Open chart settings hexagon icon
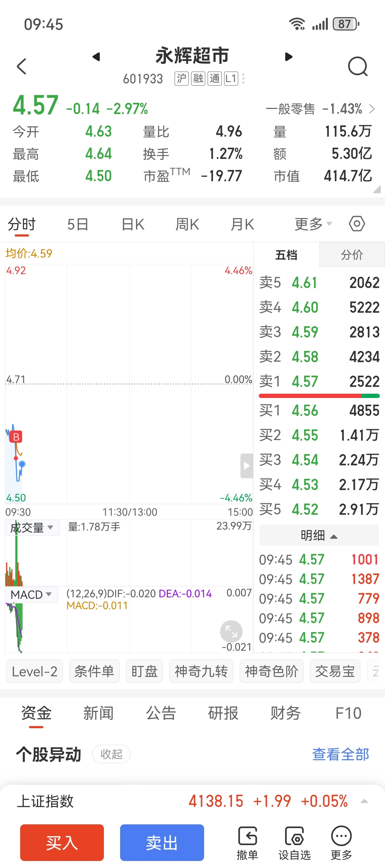385x868 pixels. (x=357, y=224)
